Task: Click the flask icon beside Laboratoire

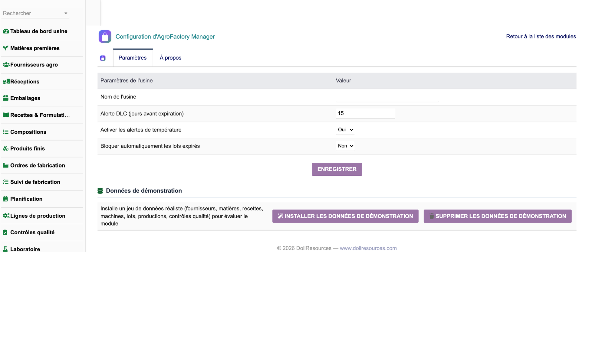Action: click(5, 249)
